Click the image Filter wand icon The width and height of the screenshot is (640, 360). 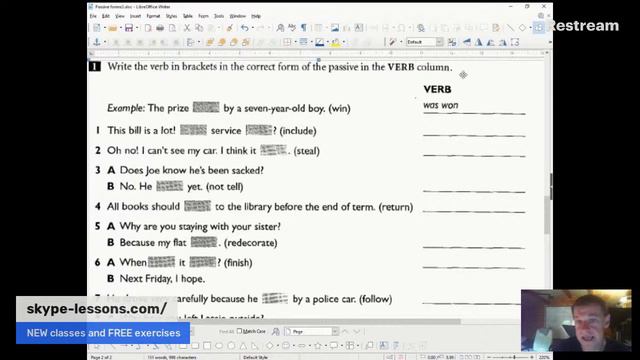coord(393,42)
